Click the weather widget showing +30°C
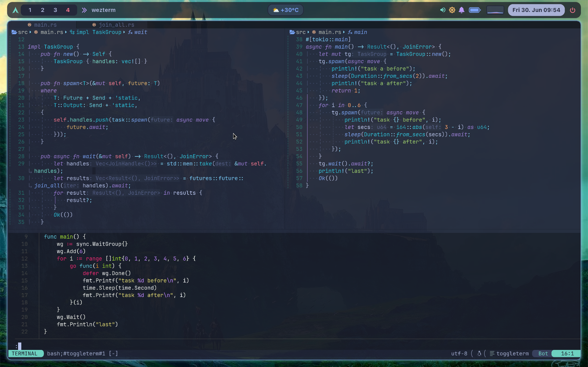588x367 pixels. click(x=286, y=10)
